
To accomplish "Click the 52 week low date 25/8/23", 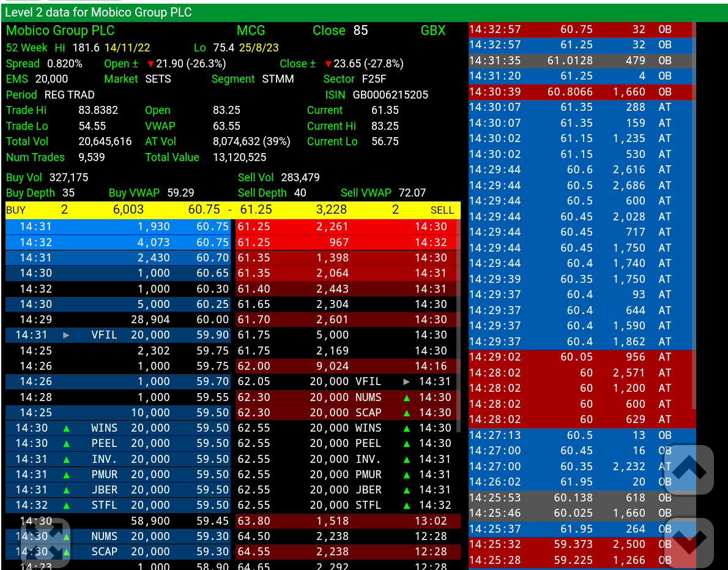I will [x=259, y=48].
